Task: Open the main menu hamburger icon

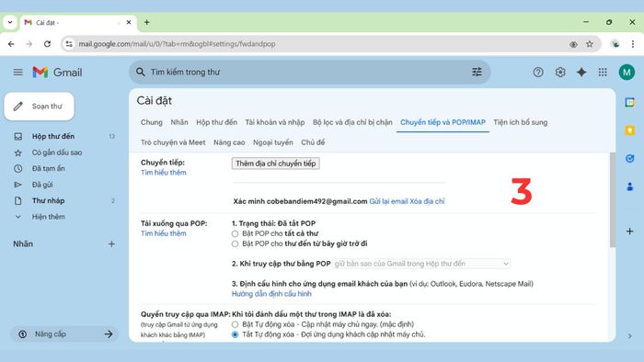Action: coord(17,73)
